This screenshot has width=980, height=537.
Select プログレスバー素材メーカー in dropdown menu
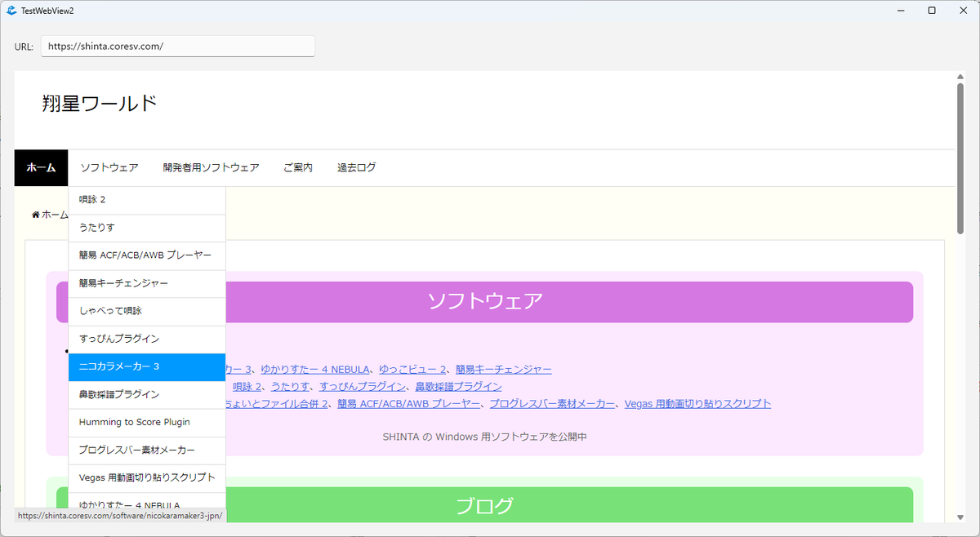click(147, 450)
